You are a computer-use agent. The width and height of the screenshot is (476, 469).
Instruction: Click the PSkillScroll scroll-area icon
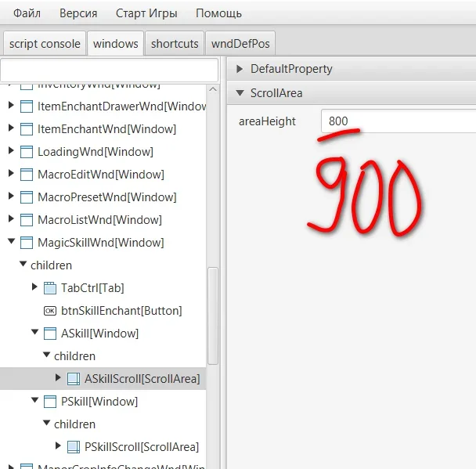[x=73, y=447]
